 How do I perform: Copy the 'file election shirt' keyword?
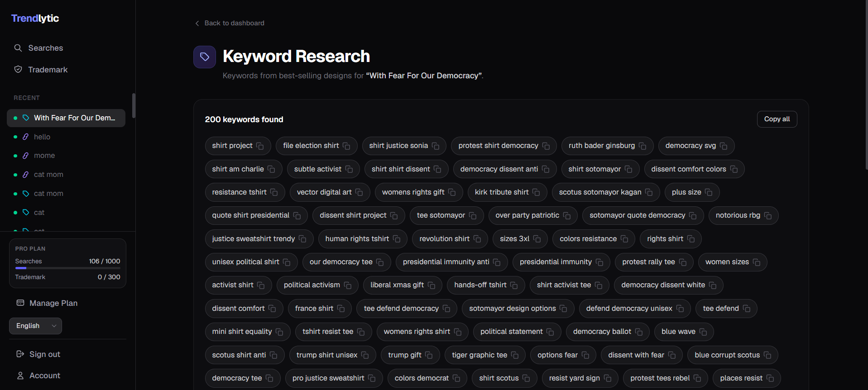click(346, 146)
